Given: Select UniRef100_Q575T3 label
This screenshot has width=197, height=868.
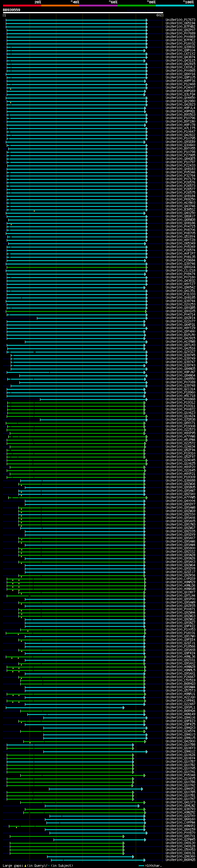Looking at the screenshot, I should [x=180, y=690].
